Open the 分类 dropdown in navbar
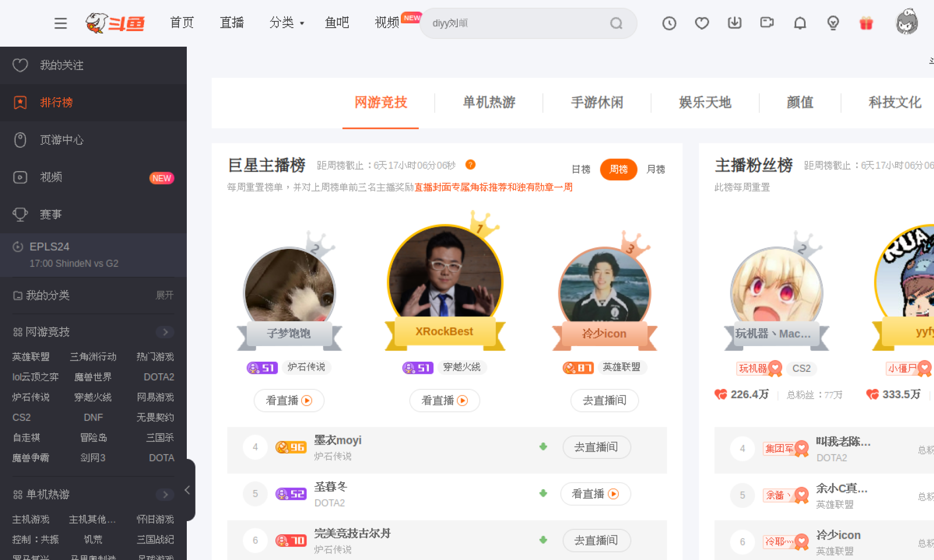The height and width of the screenshot is (560, 934). [287, 22]
